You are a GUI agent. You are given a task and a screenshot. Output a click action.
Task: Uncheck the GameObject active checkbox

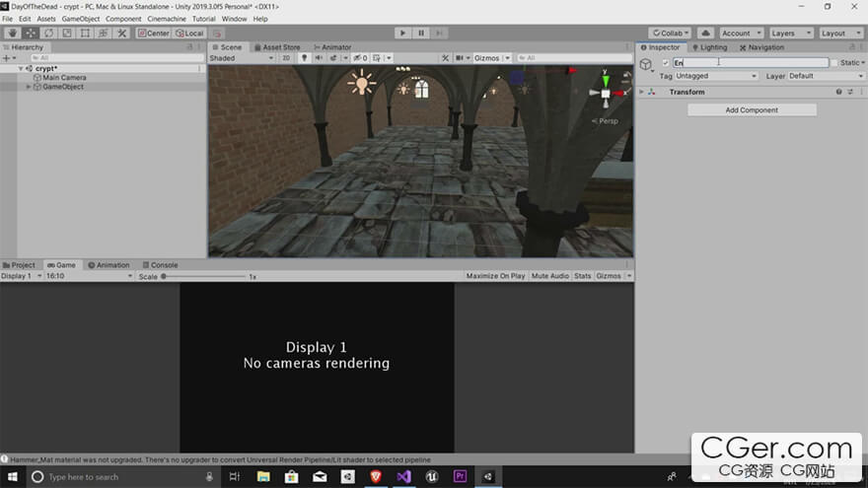pos(666,63)
